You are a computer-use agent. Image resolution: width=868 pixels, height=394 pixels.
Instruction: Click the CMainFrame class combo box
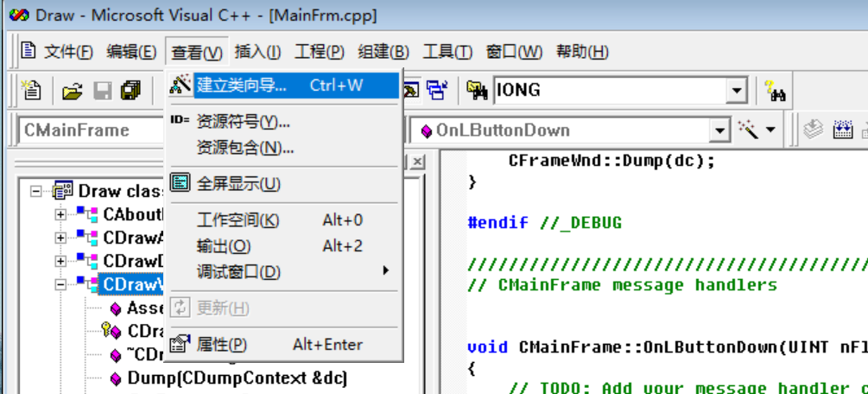click(x=92, y=130)
